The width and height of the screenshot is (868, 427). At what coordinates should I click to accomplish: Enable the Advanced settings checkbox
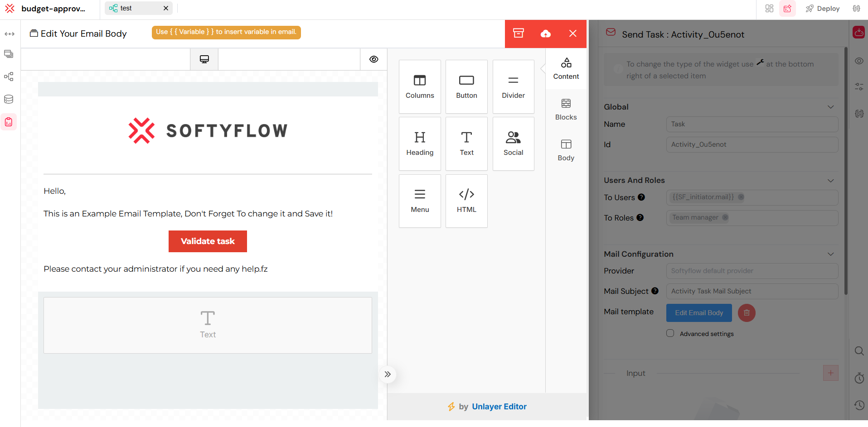point(670,333)
